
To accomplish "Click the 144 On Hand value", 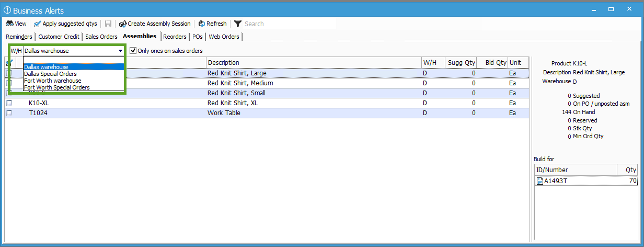I will (566, 112).
